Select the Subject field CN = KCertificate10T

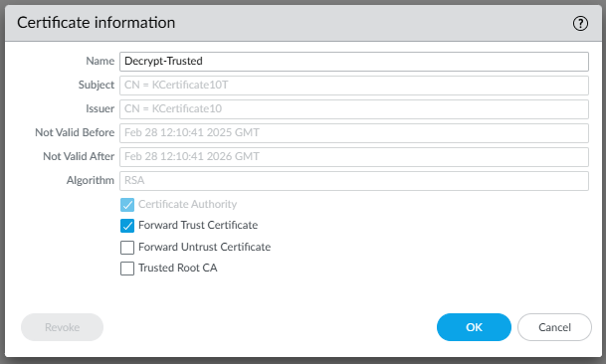[354, 86]
